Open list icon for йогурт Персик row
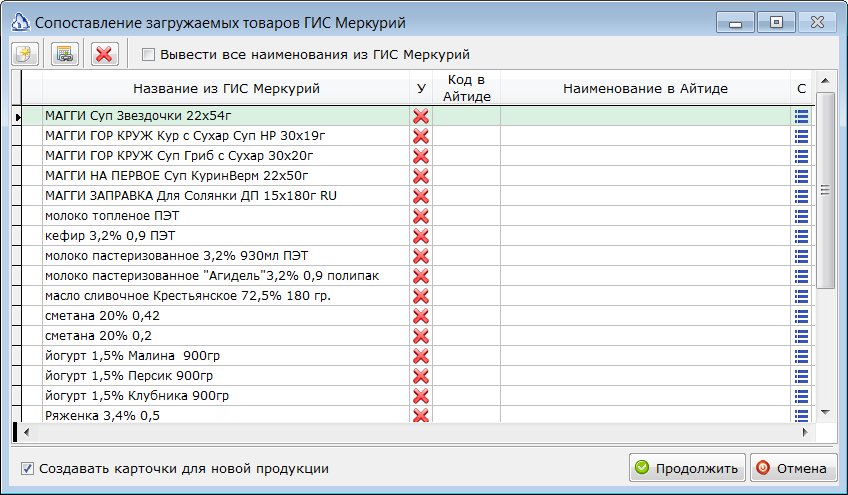Screen dimensions: 848x495 click(801, 376)
